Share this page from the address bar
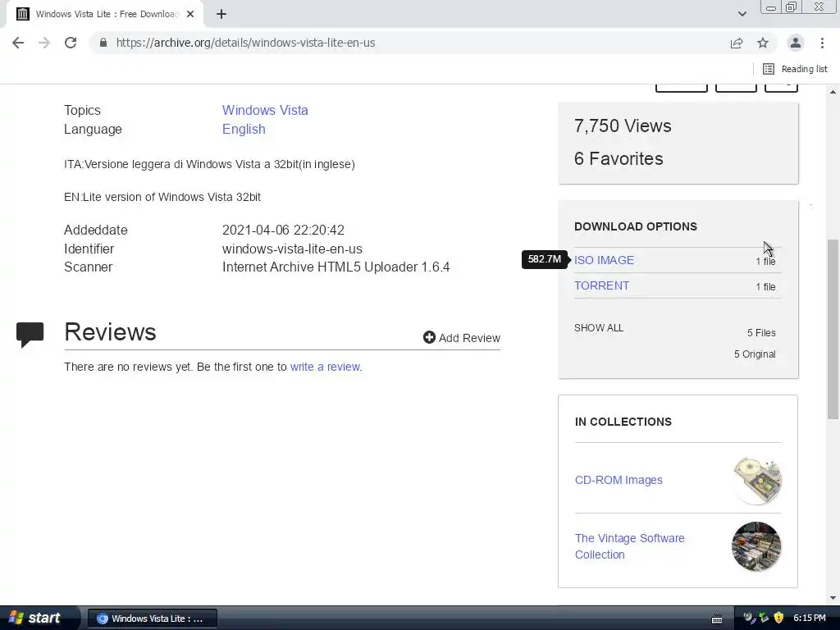840x630 pixels. (x=737, y=43)
